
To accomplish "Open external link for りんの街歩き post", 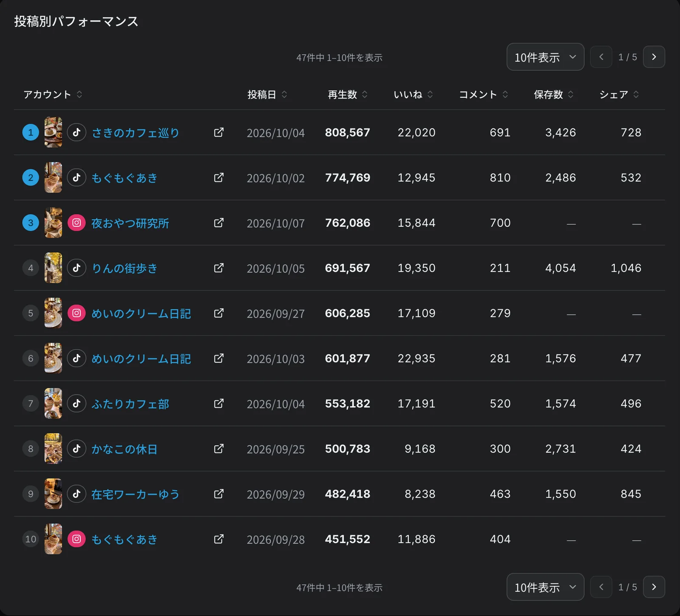I will point(219,268).
